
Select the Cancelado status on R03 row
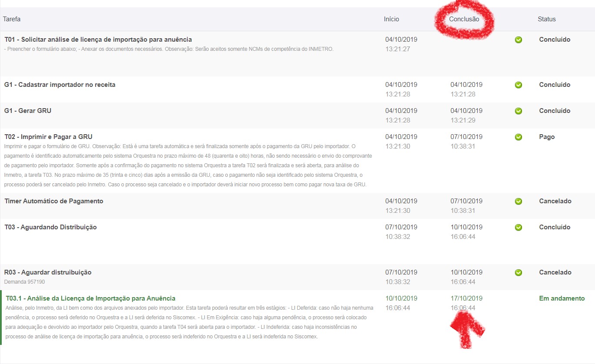[x=555, y=272]
